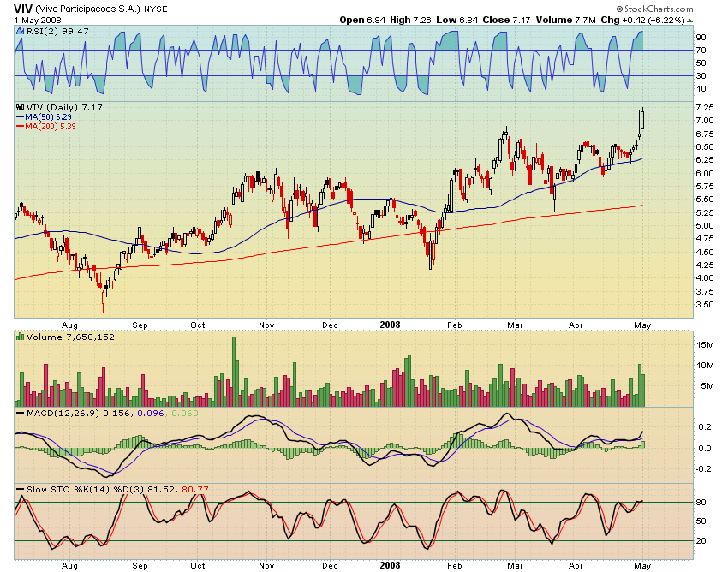The image size is (728, 572).
Task: Click the red 80.77 stochastic %D value
Action: click(x=195, y=489)
